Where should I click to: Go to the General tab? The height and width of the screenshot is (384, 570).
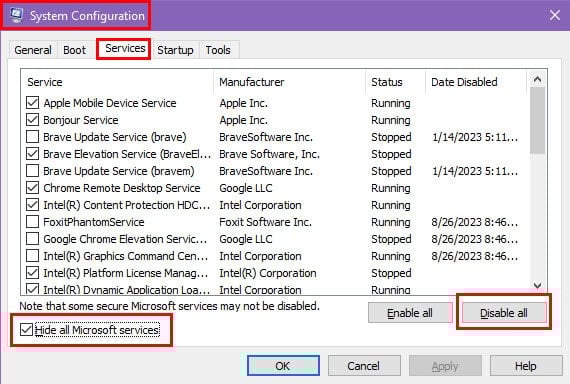(x=33, y=50)
